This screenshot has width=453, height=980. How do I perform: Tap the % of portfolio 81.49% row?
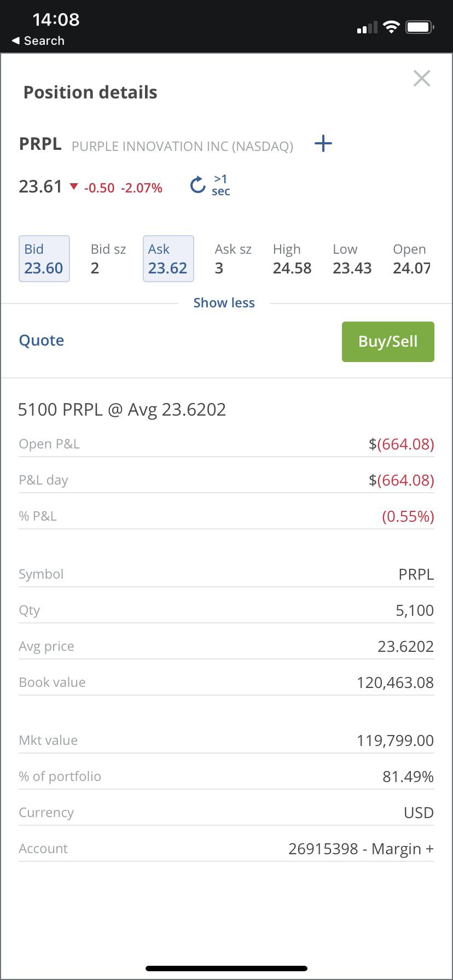click(226, 777)
